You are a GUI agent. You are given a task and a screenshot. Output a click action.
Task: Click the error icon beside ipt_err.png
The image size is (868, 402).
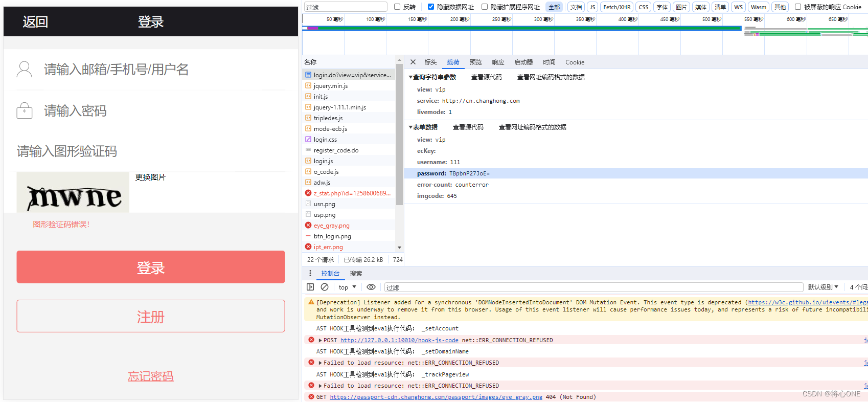point(308,247)
